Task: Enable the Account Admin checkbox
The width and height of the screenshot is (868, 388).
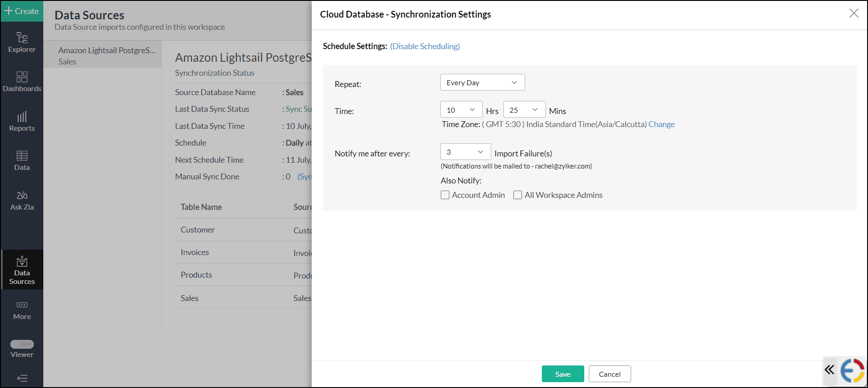Action: pyautogui.click(x=445, y=195)
